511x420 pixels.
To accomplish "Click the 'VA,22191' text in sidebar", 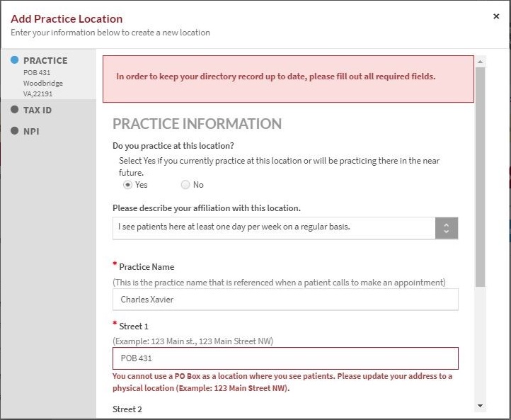I will [38, 94].
